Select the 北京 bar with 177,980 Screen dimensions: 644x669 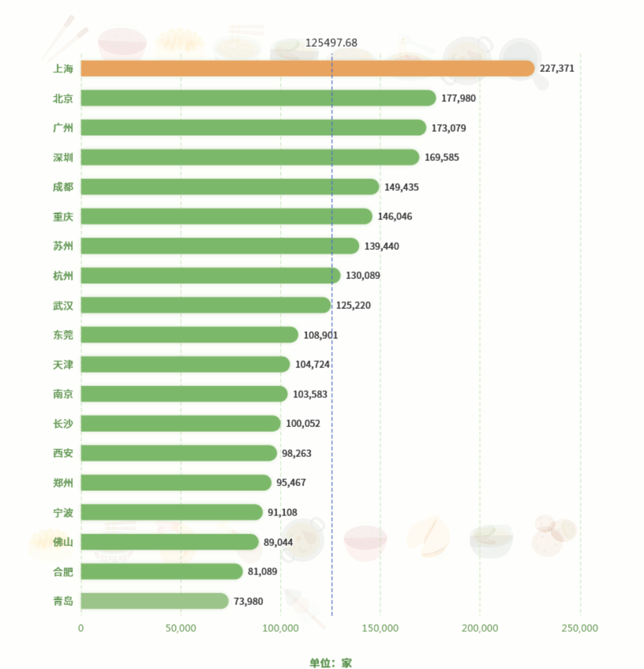click(259, 98)
